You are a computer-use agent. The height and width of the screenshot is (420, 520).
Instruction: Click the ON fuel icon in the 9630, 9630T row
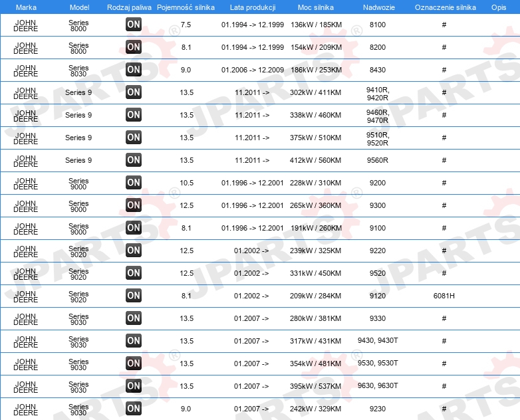(x=134, y=386)
